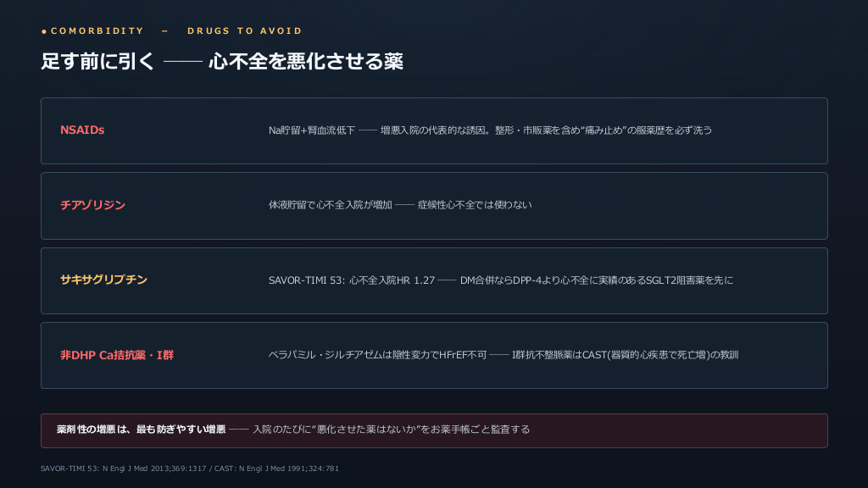The width and height of the screenshot is (868, 488).
Task: Click the CAST NEJM 1991 citation
Action: [276, 469]
